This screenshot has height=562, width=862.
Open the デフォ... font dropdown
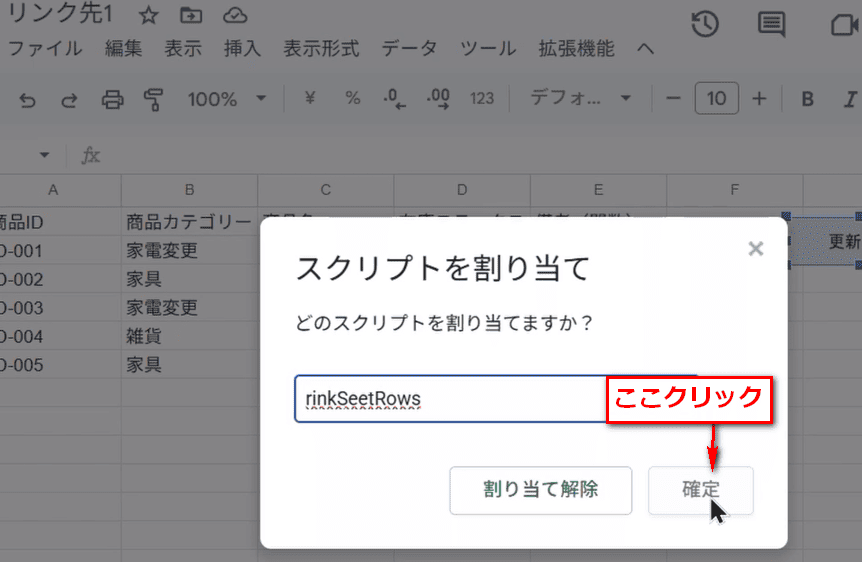pos(580,99)
